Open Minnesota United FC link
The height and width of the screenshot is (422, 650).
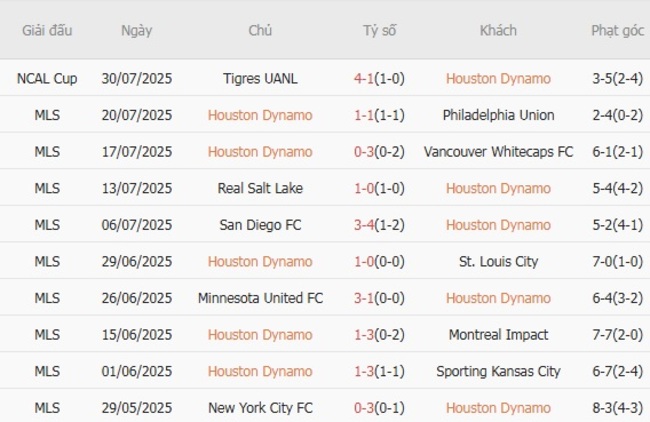[x=260, y=298]
